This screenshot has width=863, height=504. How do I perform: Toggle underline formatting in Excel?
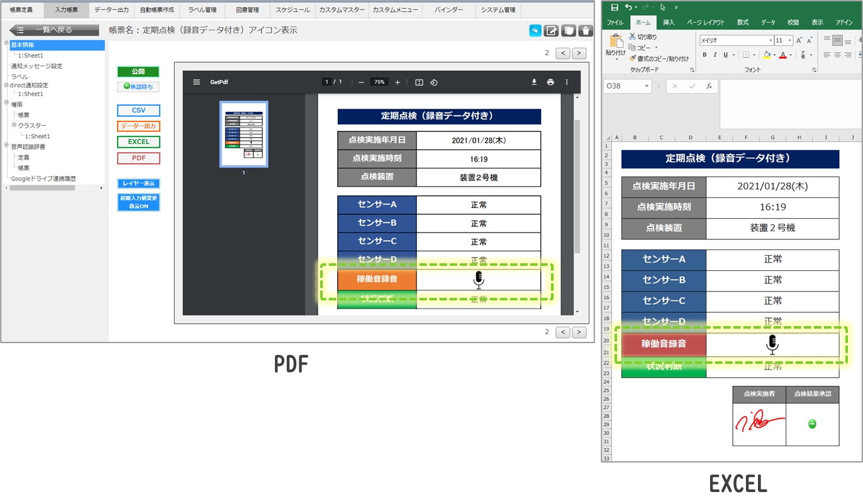(725, 55)
